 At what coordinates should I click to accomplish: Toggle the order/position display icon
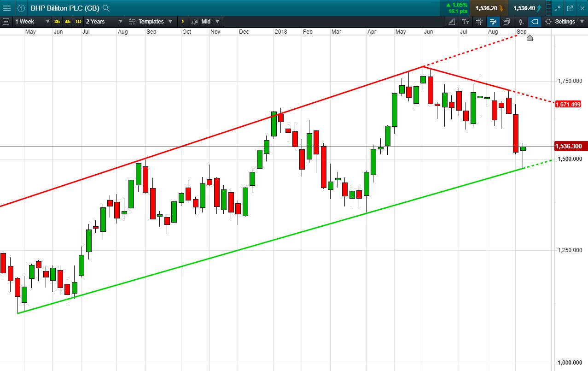521,22
